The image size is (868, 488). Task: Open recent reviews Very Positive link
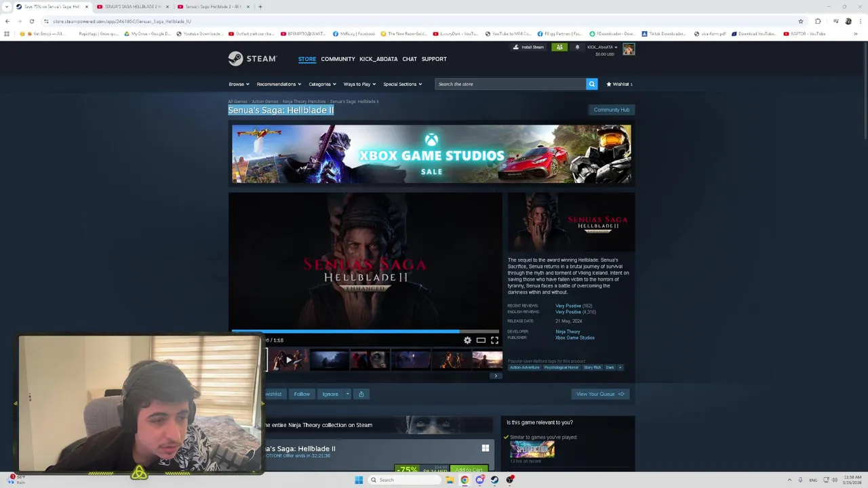click(568, 306)
